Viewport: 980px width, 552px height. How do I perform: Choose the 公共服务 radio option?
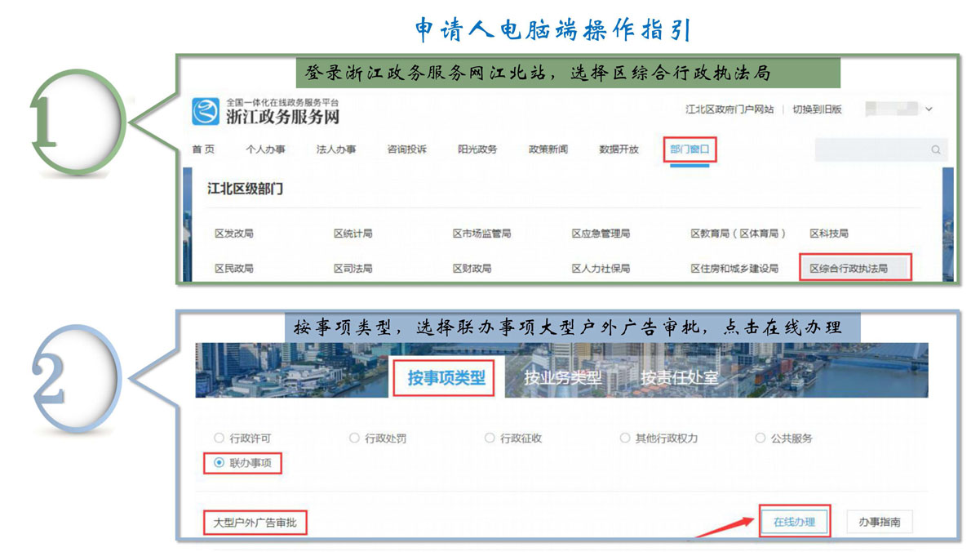[x=760, y=438]
